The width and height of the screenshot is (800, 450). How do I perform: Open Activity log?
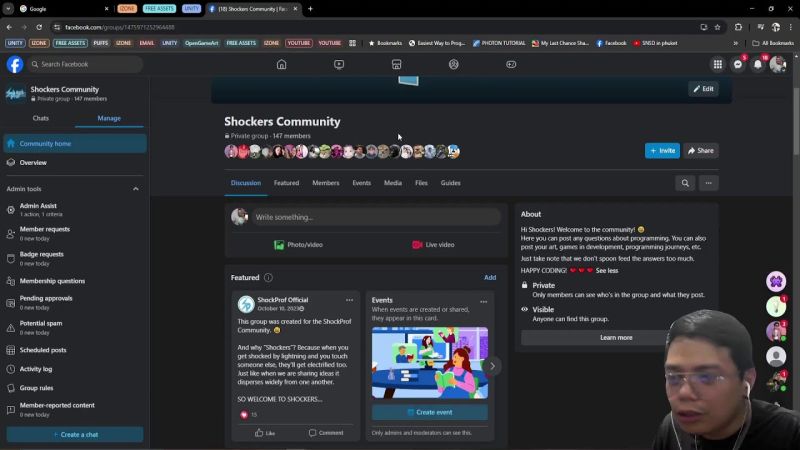click(75, 369)
